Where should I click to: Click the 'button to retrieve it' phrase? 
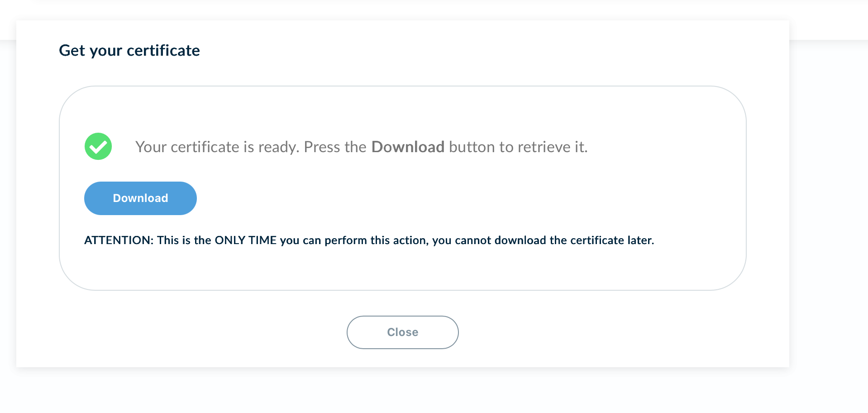(x=518, y=147)
